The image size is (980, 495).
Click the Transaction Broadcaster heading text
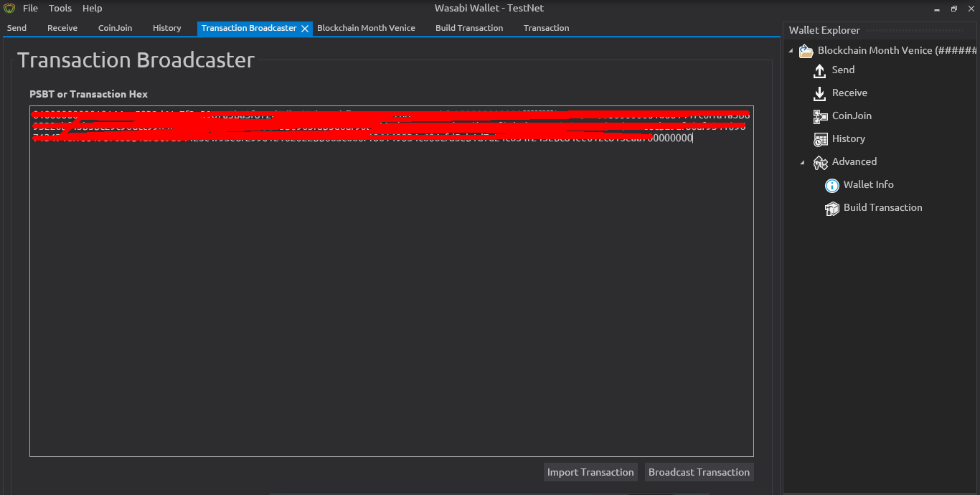(136, 60)
